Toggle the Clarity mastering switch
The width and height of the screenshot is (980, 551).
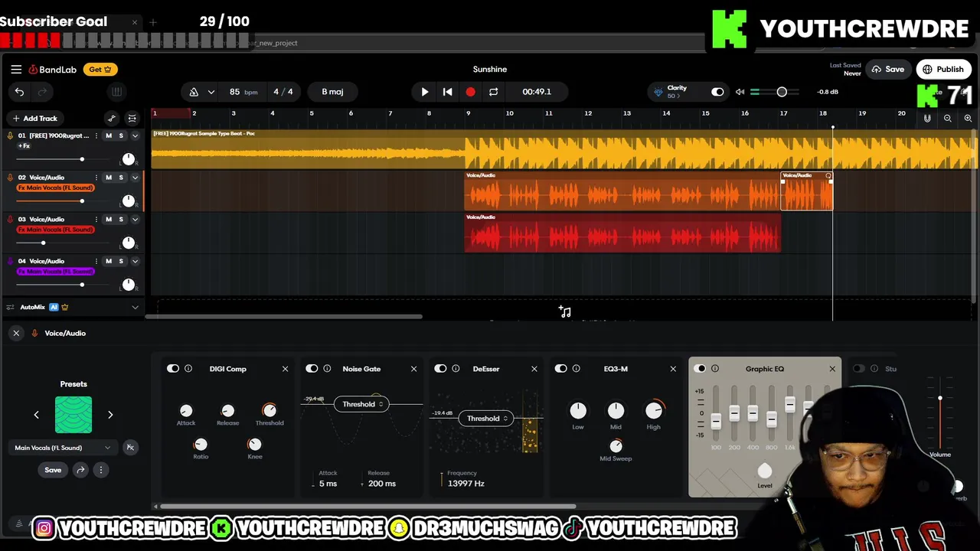pyautogui.click(x=717, y=92)
